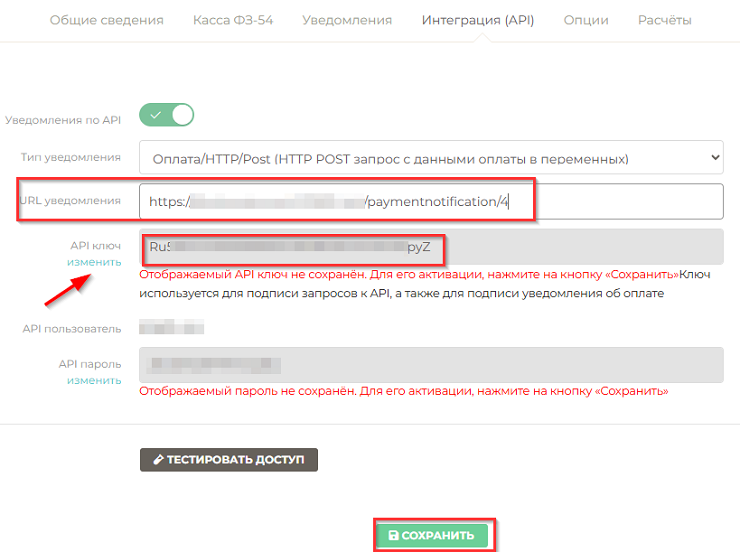The width and height of the screenshot is (740, 552).
Task: Open the Тип уведомления dropdown
Action: tap(431, 157)
